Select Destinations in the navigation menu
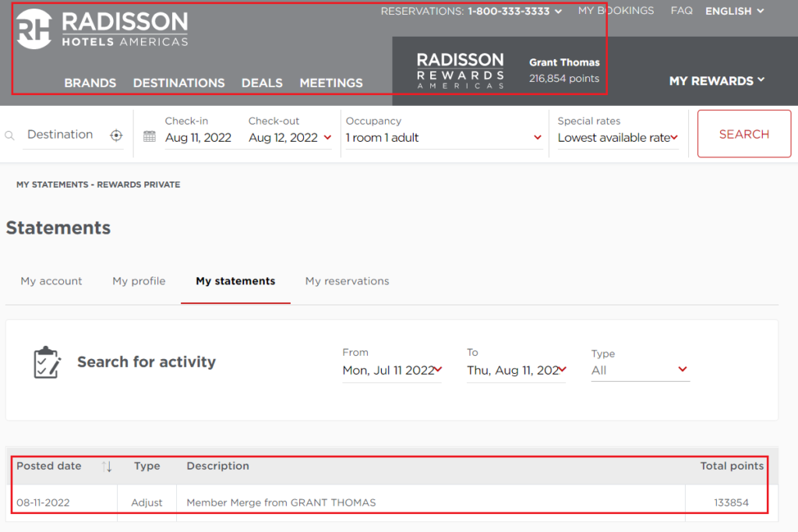 (178, 83)
